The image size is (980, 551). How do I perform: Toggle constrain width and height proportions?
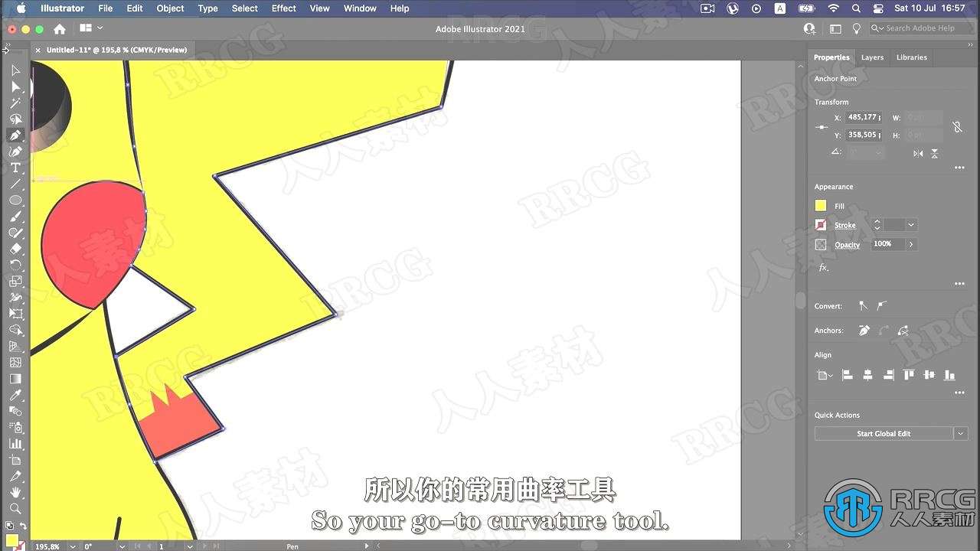957,127
